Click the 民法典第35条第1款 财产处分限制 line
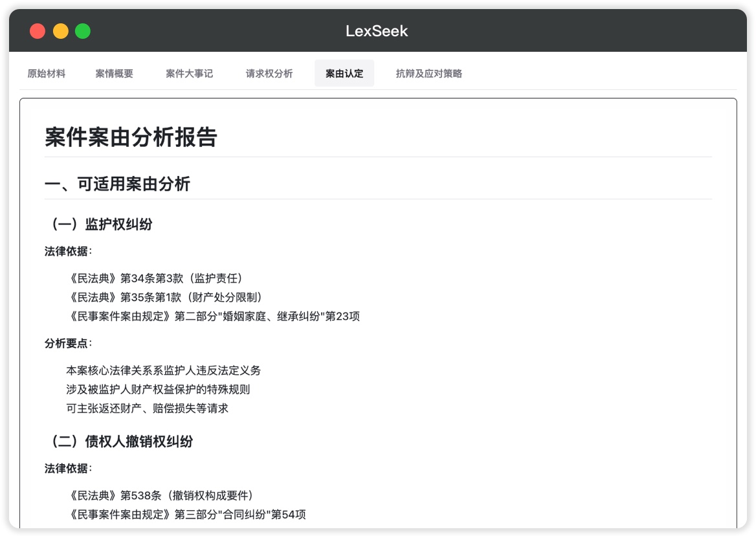This screenshot has height=536, width=756. pos(165,297)
